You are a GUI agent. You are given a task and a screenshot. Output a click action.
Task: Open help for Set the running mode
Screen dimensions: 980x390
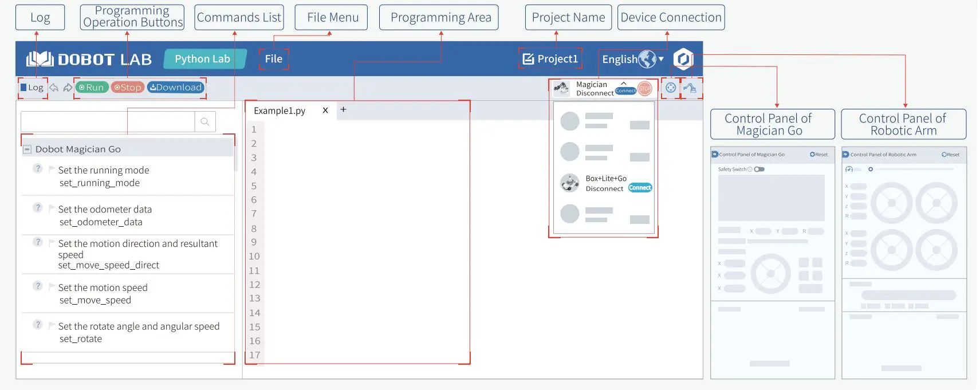(x=38, y=168)
